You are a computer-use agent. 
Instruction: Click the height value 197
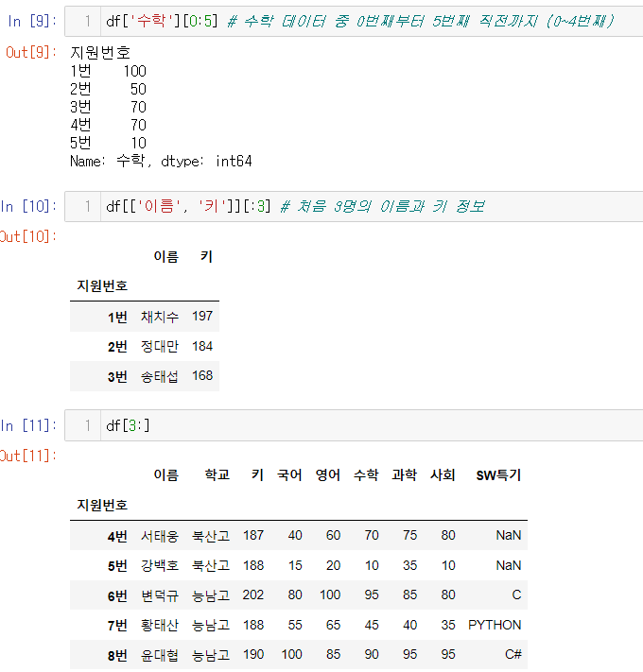[202, 317]
